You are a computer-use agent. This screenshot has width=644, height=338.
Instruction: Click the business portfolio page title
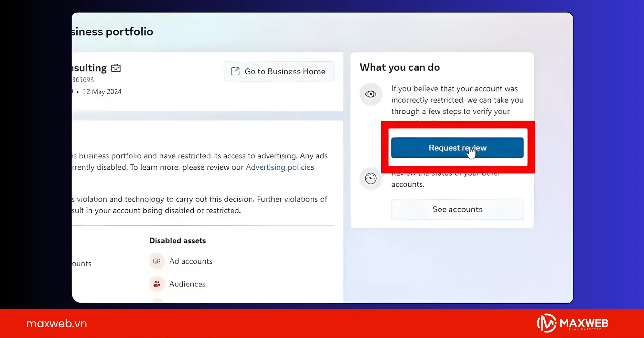pos(112,32)
